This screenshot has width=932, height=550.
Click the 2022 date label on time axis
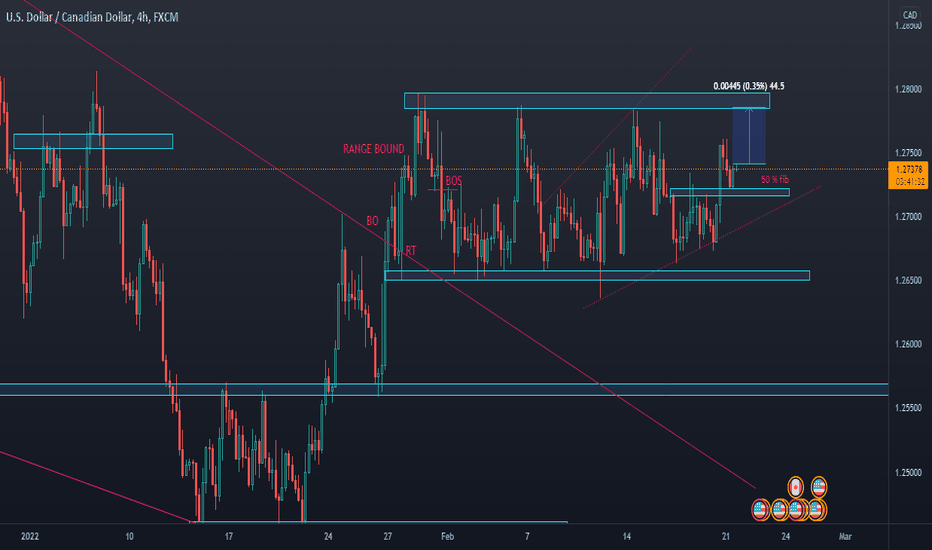(x=30, y=536)
